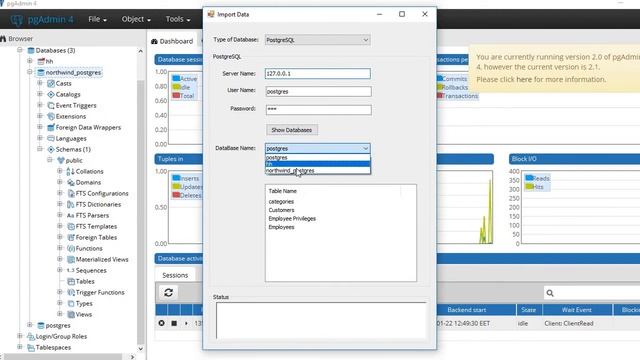Click the search magnifier icon in activity panel

coord(550,293)
